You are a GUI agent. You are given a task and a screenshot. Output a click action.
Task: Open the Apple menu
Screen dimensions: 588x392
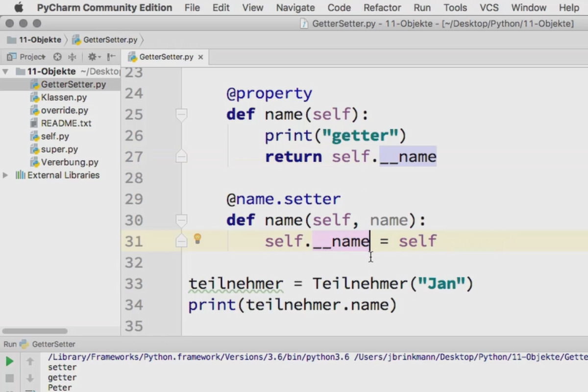coord(19,7)
